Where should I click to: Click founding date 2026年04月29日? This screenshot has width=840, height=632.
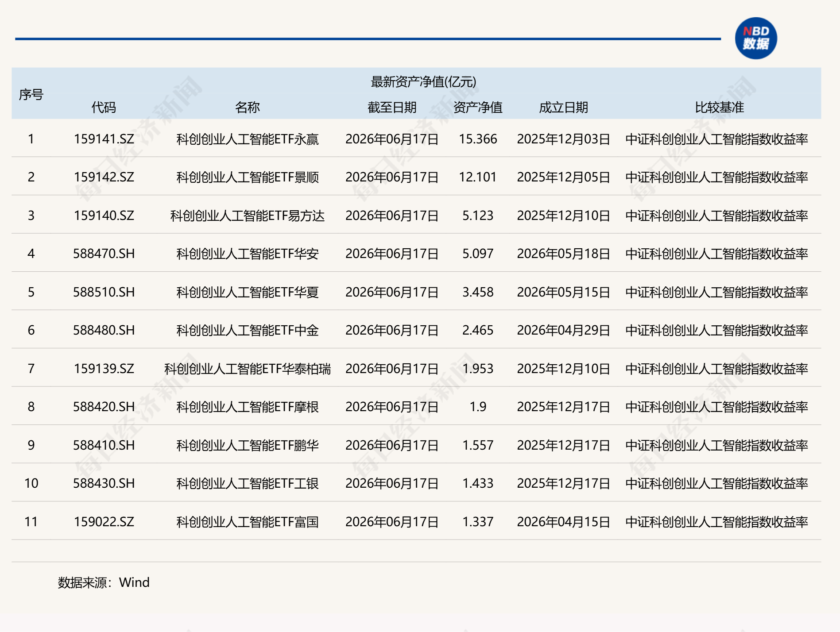563,330
